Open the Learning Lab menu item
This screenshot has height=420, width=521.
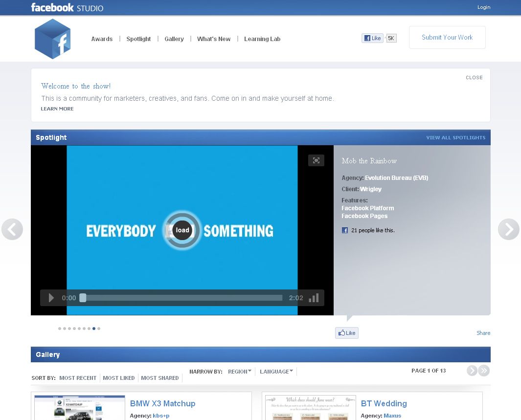[262, 39]
